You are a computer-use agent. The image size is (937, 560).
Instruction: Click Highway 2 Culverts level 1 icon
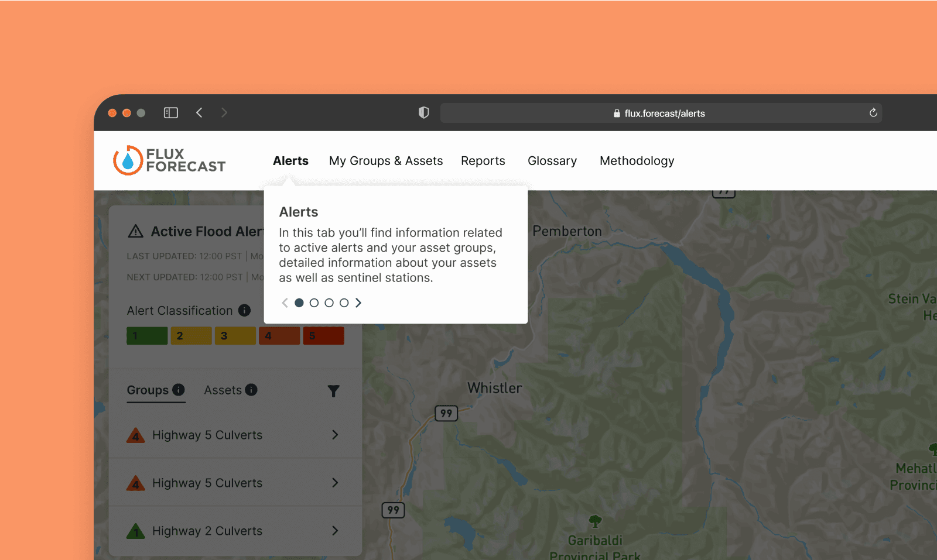click(x=136, y=531)
